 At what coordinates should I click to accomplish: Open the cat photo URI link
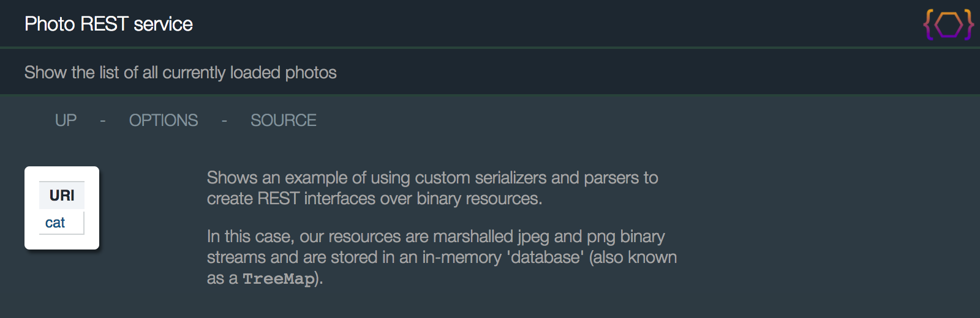pyautogui.click(x=55, y=223)
